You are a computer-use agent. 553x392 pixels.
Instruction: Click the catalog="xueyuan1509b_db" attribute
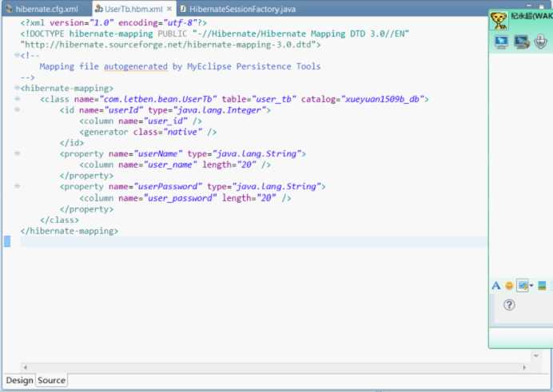[x=363, y=99]
